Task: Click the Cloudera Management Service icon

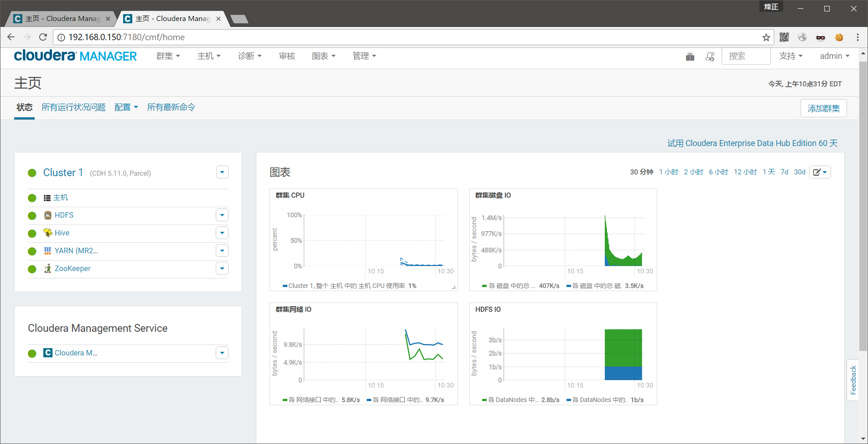Action: click(x=47, y=353)
